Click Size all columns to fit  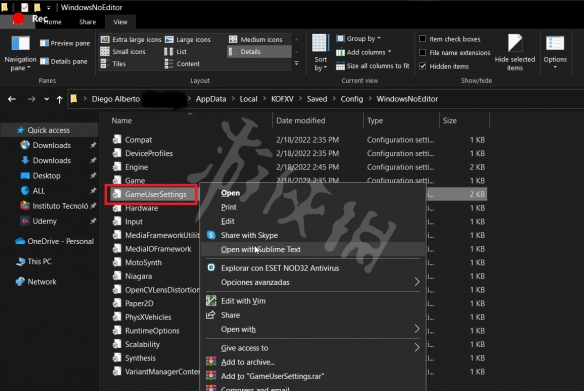pos(372,66)
